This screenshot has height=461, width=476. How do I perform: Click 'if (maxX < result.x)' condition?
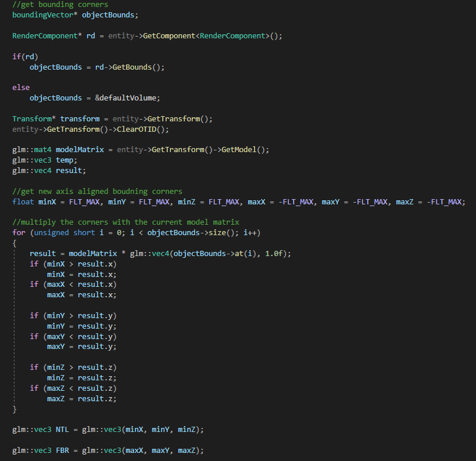[73, 284]
